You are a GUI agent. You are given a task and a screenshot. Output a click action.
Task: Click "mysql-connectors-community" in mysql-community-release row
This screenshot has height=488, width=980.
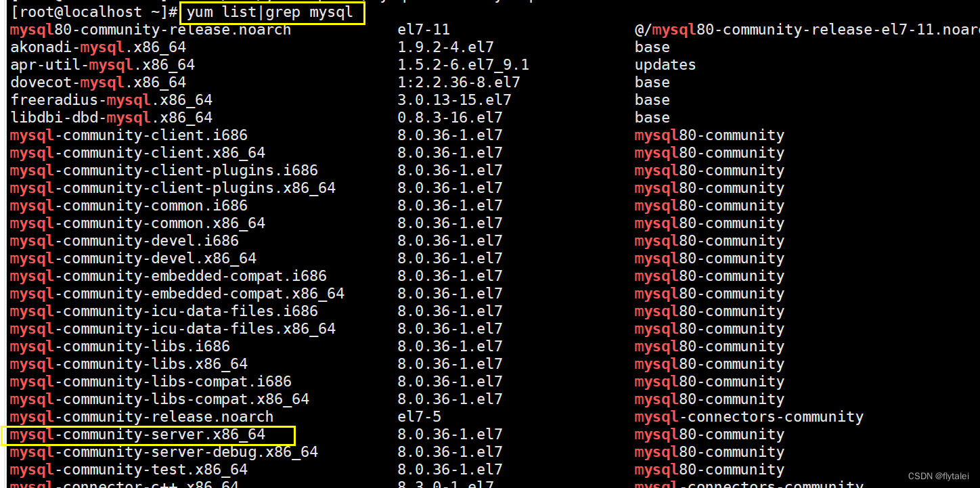click(x=749, y=417)
